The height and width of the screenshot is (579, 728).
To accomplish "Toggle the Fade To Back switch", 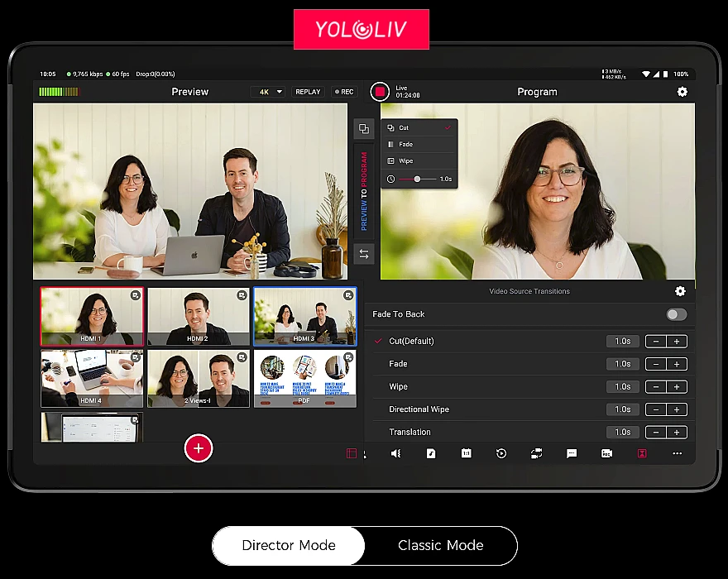I will coord(677,314).
